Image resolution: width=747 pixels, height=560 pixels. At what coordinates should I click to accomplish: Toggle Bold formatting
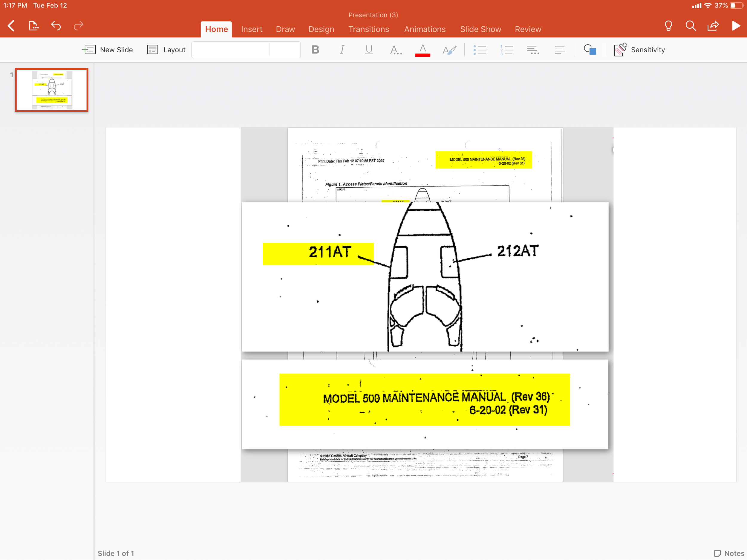point(316,50)
